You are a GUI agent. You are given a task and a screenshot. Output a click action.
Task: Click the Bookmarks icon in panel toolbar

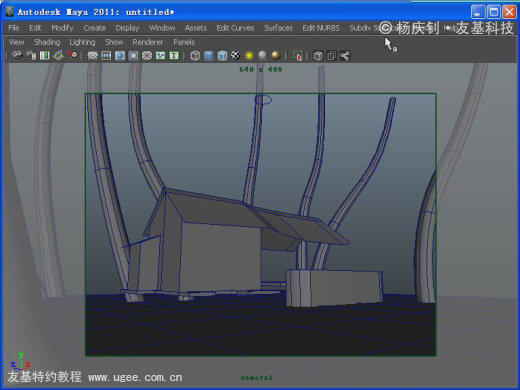pos(44,55)
